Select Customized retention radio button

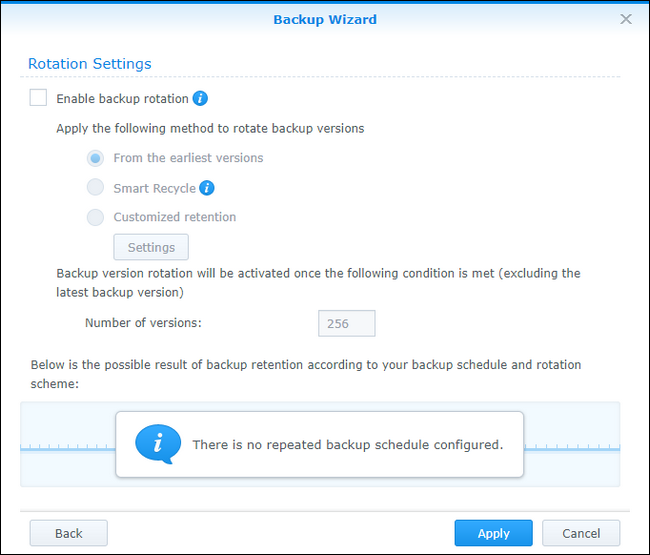(95, 217)
